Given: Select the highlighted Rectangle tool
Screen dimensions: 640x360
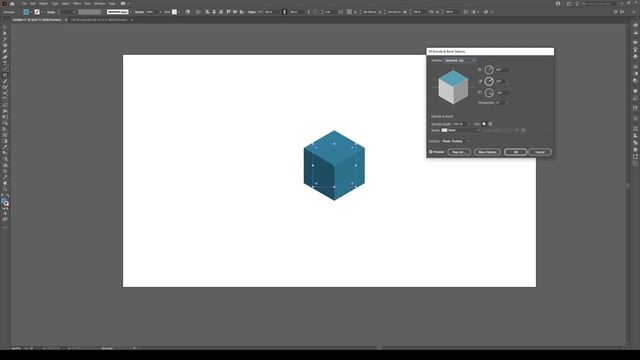Looking at the screenshot, I should (5, 75).
